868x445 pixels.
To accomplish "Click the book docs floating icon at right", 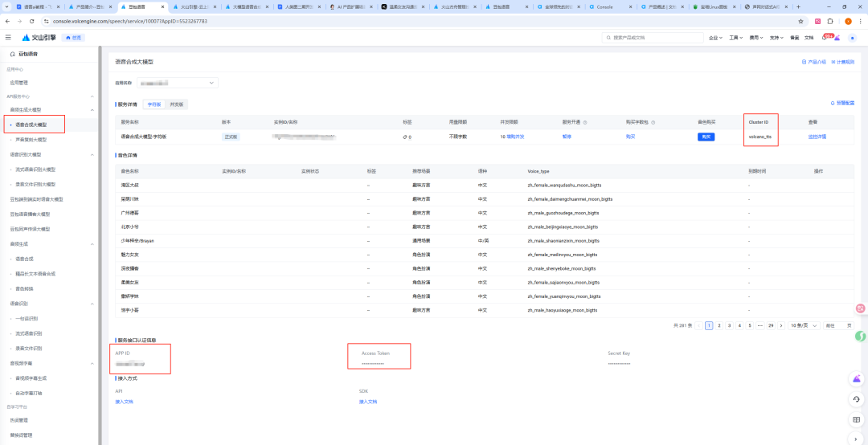I will click(x=857, y=419).
